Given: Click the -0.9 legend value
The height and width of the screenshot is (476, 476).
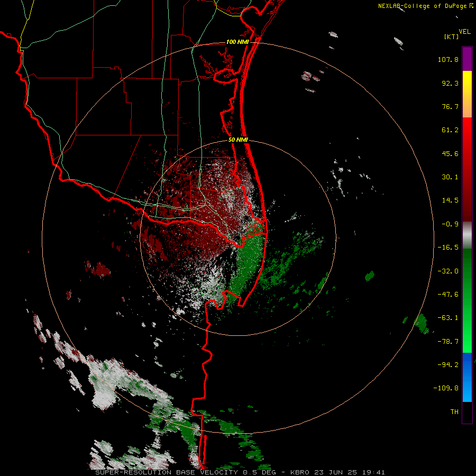Looking at the screenshot, I should pos(450,224).
